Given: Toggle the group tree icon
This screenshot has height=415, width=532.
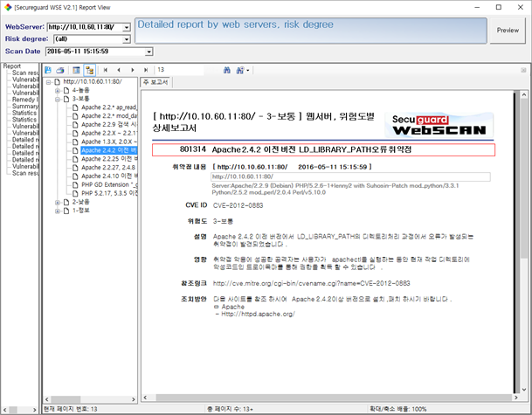Looking at the screenshot, I should tap(90, 70).
